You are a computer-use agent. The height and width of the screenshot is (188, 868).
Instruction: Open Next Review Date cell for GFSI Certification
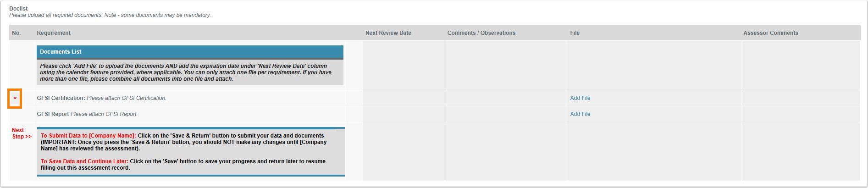pyautogui.click(x=404, y=98)
